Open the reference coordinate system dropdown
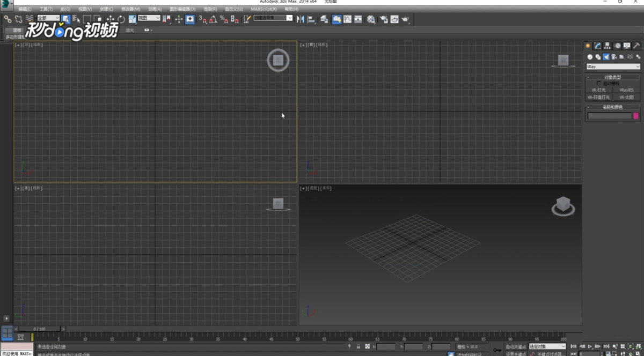 (149, 18)
